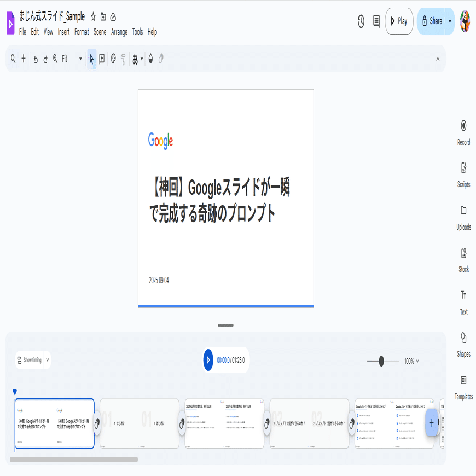The height and width of the screenshot is (476, 476).
Task: Open version history clock icon
Action: click(361, 21)
